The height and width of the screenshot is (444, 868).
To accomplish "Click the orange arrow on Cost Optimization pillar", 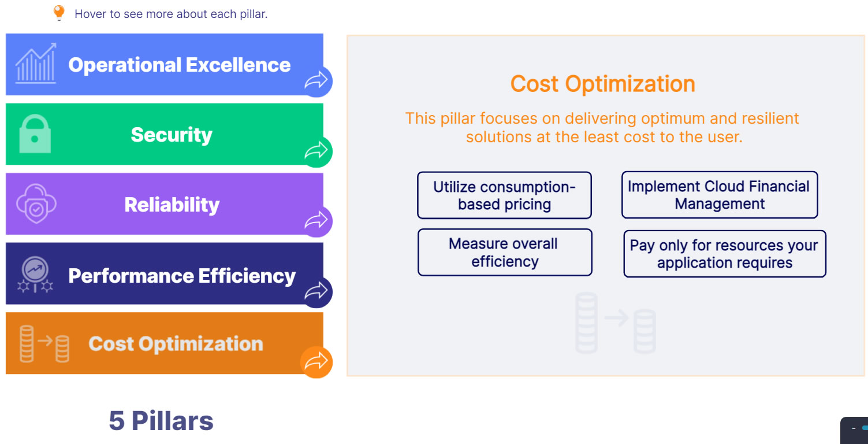I will [x=316, y=362].
